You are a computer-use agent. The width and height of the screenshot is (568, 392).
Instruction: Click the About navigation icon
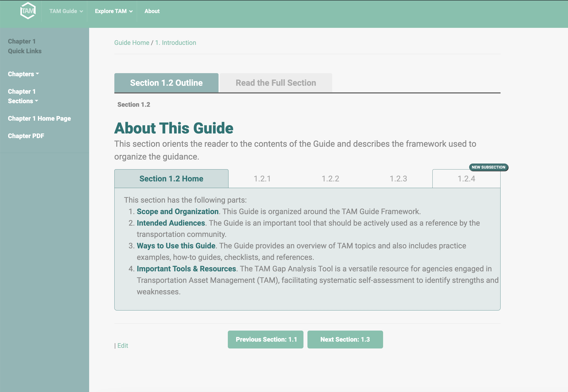pyautogui.click(x=152, y=11)
